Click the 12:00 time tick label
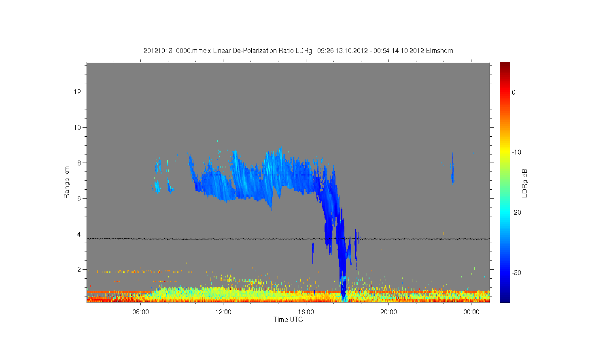This screenshot has width=607, height=364. [x=223, y=312]
